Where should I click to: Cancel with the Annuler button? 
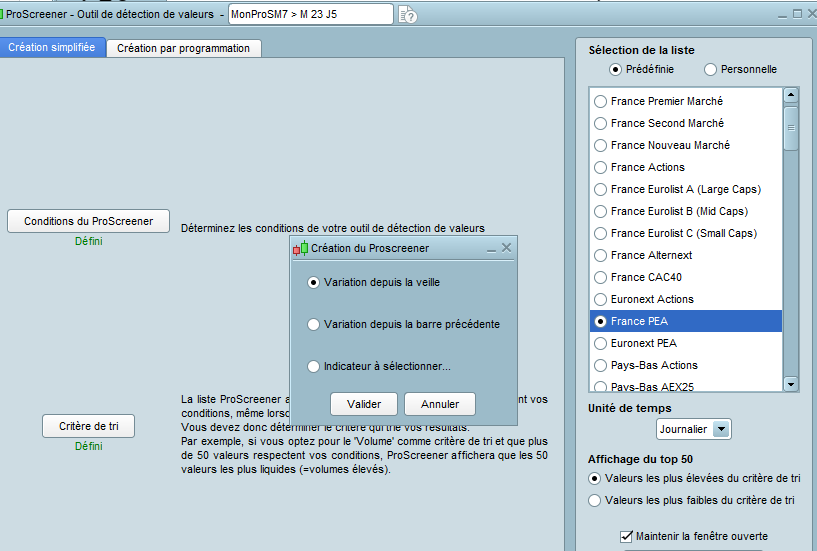point(440,404)
